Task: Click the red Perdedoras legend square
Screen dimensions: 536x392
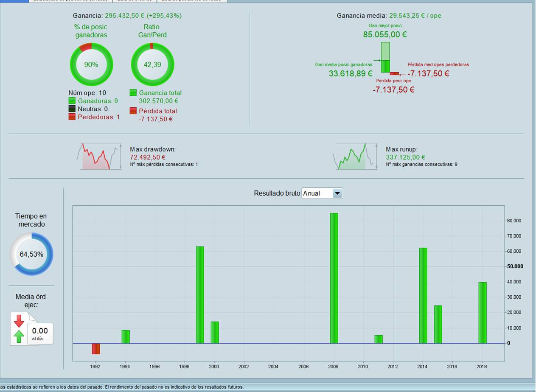Action: coord(72,117)
